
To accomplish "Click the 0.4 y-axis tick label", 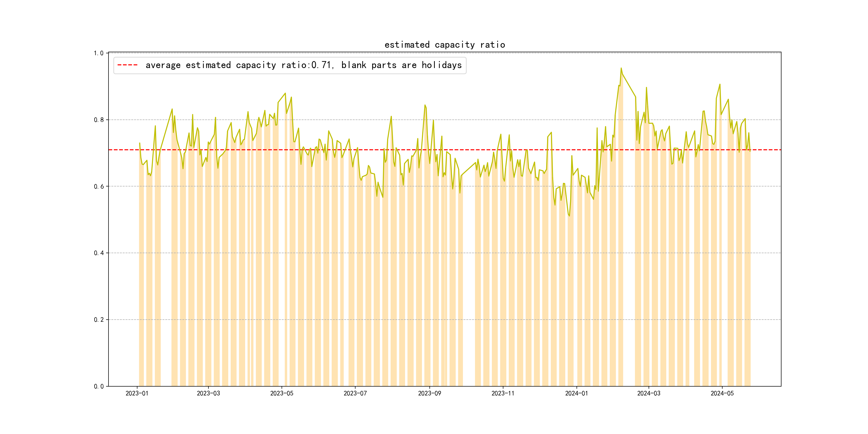I will (x=99, y=253).
